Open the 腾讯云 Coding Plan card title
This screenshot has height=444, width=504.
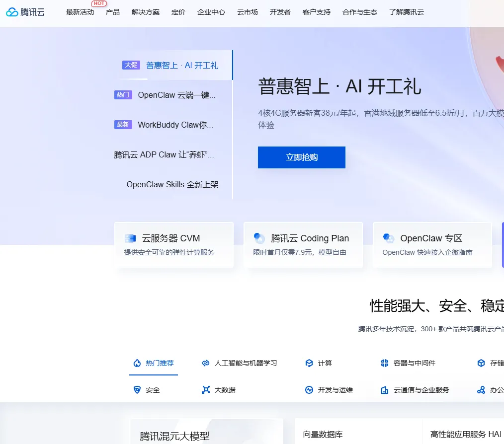point(310,238)
